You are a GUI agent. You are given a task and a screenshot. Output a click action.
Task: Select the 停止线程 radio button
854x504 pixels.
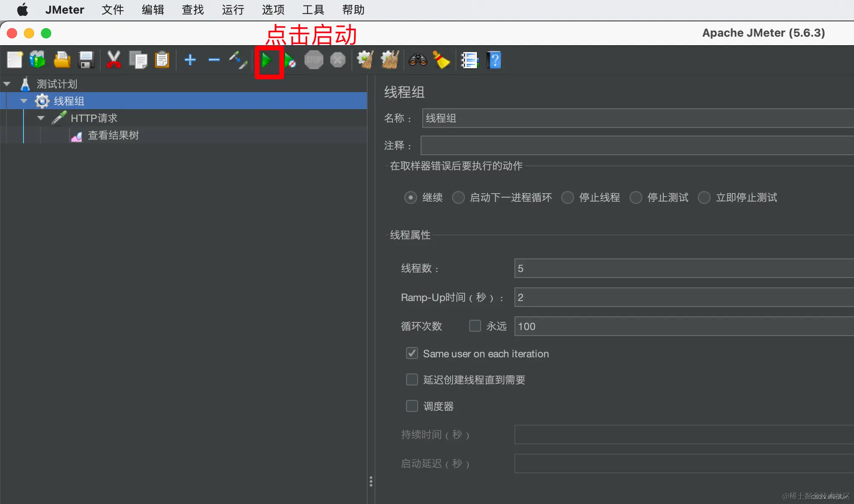(x=567, y=197)
